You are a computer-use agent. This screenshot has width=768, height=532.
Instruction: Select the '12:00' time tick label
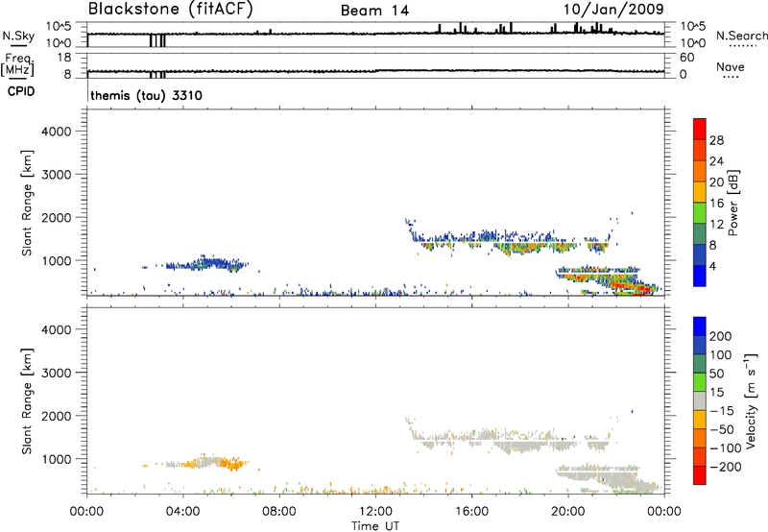pyautogui.click(x=375, y=512)
